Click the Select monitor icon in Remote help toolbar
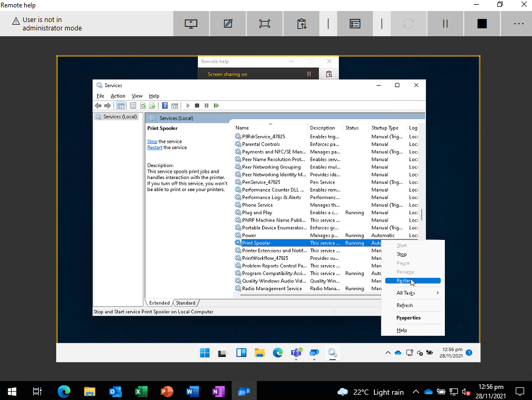 pyautogui.click(x=191, y=24)
